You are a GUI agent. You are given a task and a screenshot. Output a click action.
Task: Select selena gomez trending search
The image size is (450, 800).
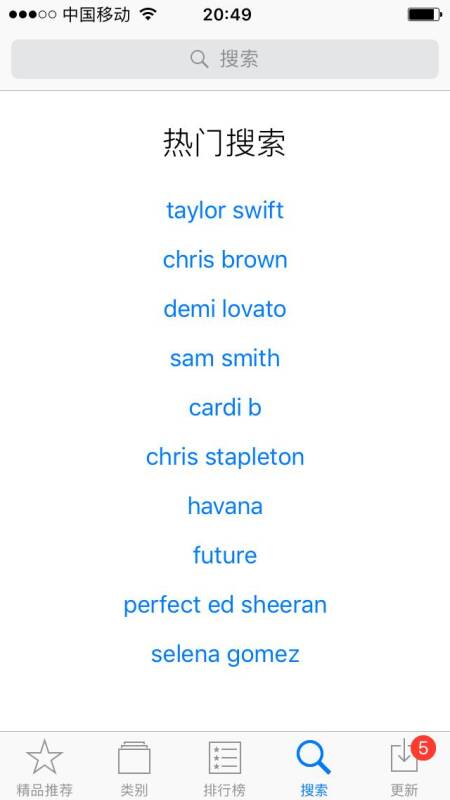(224, 654)
